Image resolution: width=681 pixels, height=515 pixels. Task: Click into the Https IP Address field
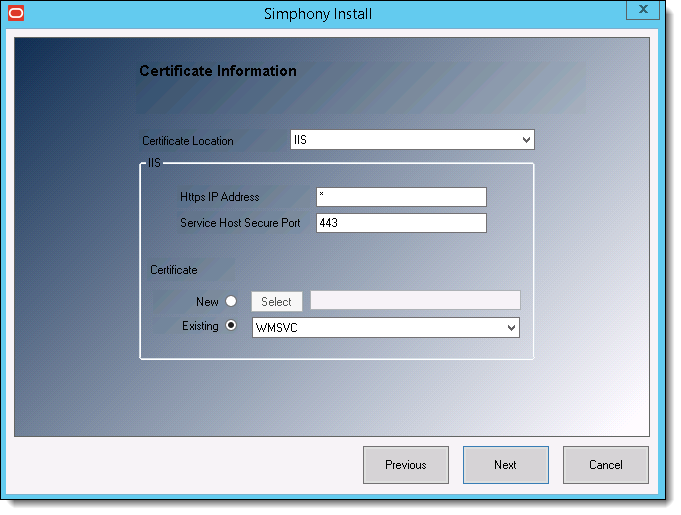tap(401, 197)
